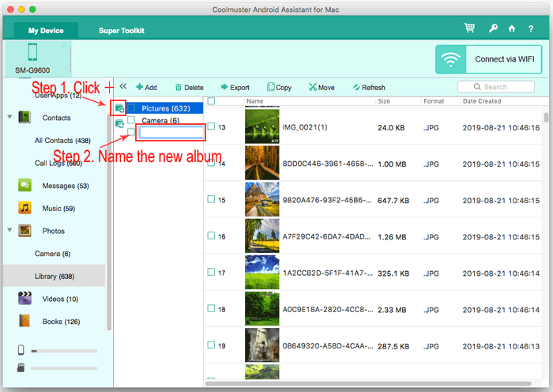Switch to My Device tab
Screen dimensions: 553x392
pos(47,31)
